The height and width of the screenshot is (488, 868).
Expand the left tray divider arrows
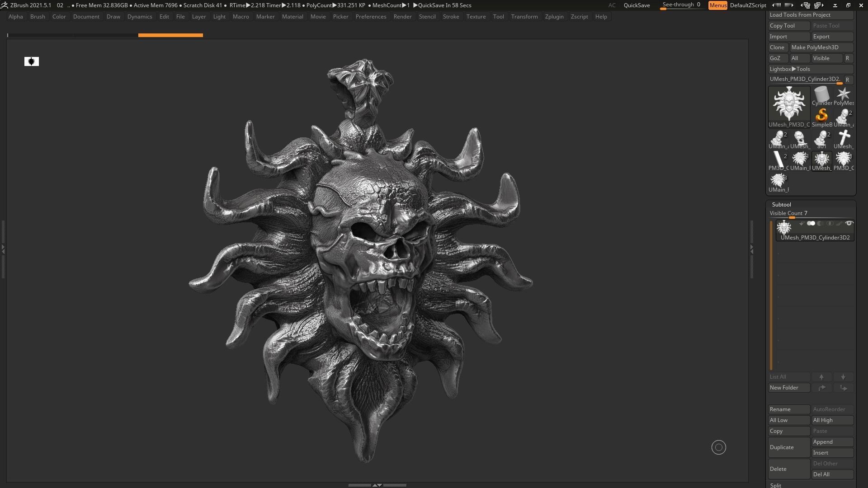[x=3, y=249]
